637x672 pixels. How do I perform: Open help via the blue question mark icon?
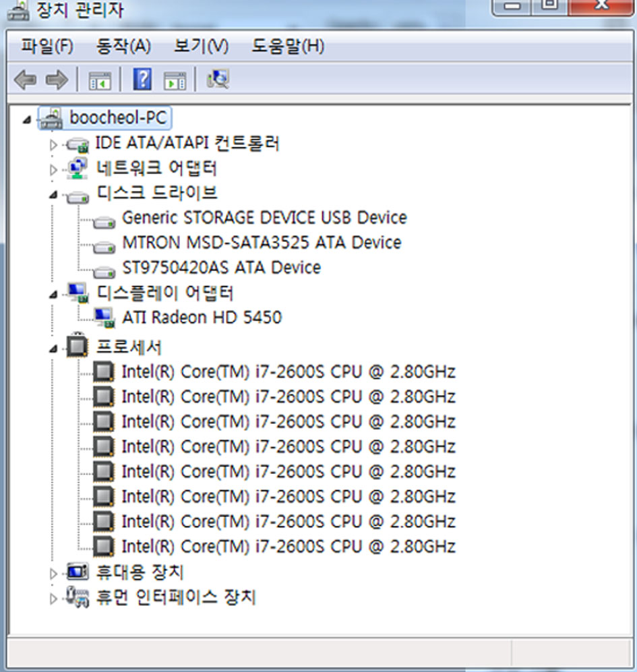pos(142,79)
